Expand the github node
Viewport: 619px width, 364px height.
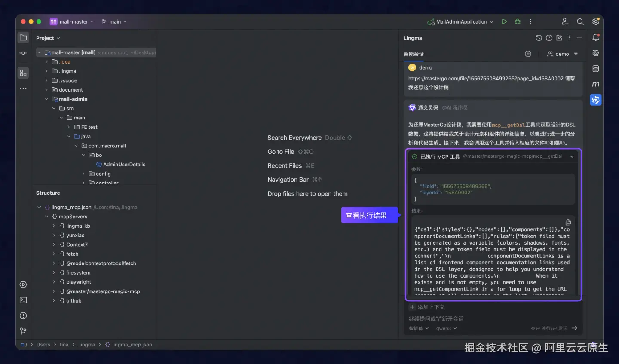[54, 301]
